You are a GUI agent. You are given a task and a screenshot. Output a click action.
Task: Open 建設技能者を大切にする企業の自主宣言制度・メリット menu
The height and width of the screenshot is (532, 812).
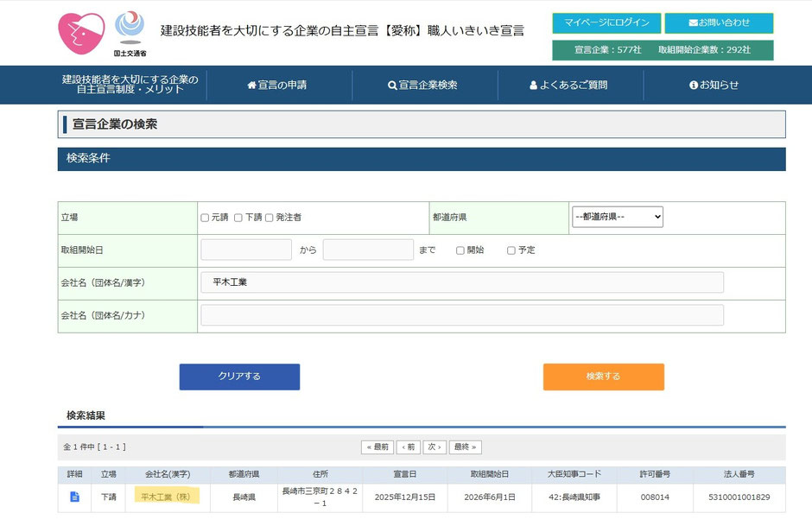coord(130,85)
